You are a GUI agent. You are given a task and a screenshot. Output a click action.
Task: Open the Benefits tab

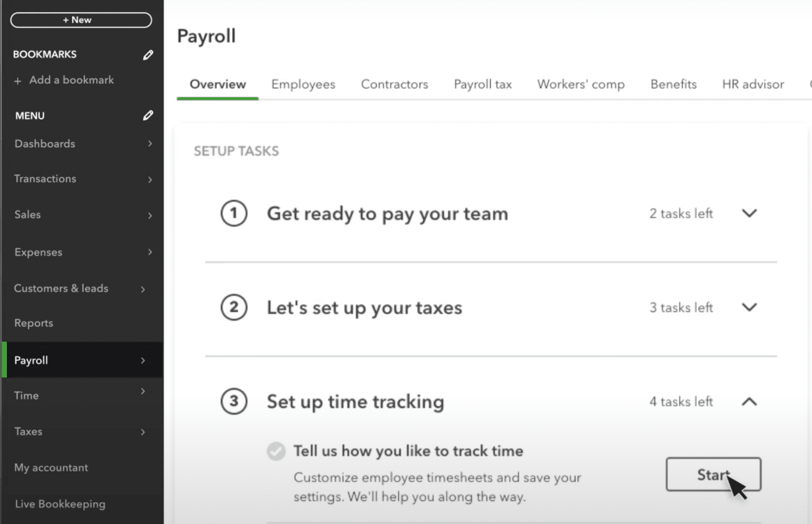pos(673,84)
